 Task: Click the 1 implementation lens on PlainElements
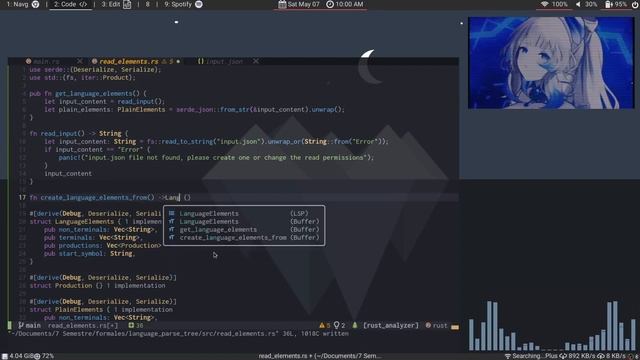click(x=143, y=309)
